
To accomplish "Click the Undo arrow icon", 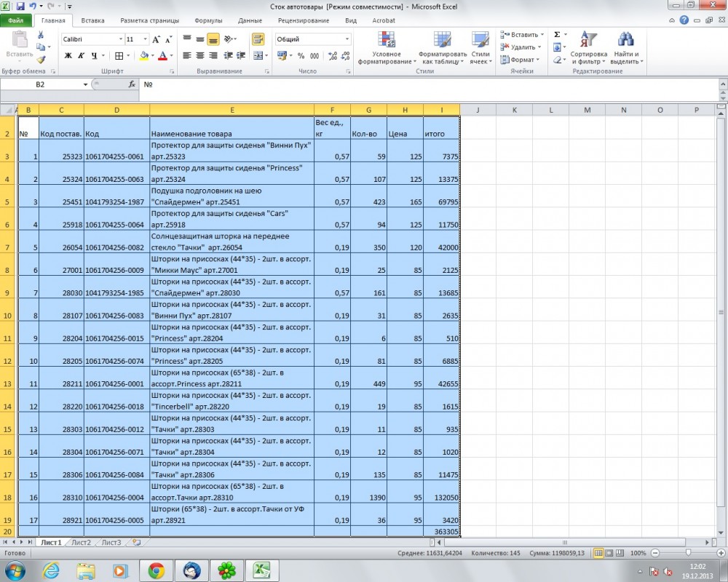I will point(32,7).
